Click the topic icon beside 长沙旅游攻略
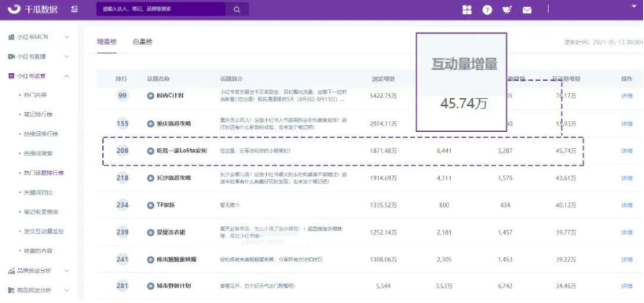 151,178
